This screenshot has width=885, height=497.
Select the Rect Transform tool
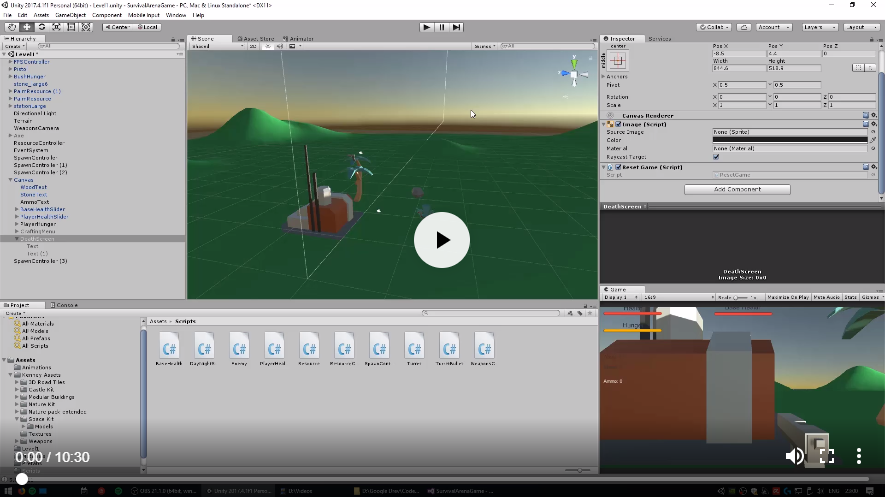[71, 27]
